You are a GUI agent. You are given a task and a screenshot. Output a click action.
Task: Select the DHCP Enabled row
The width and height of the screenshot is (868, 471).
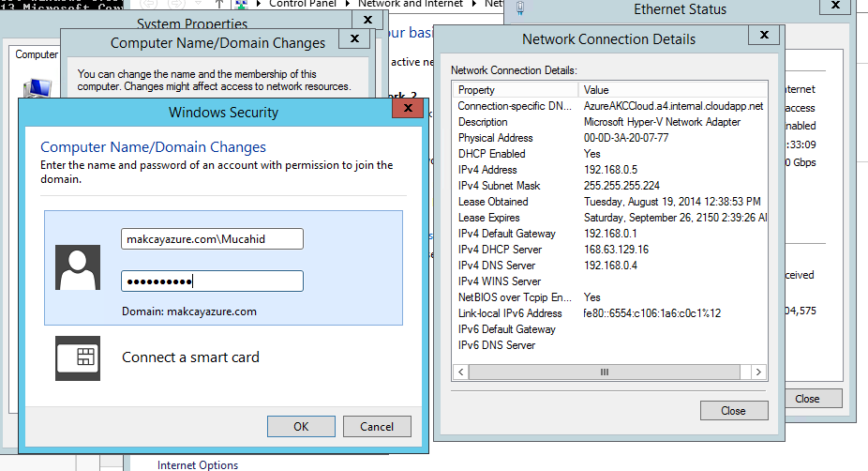pyautogui.click(x=610, y=154)
